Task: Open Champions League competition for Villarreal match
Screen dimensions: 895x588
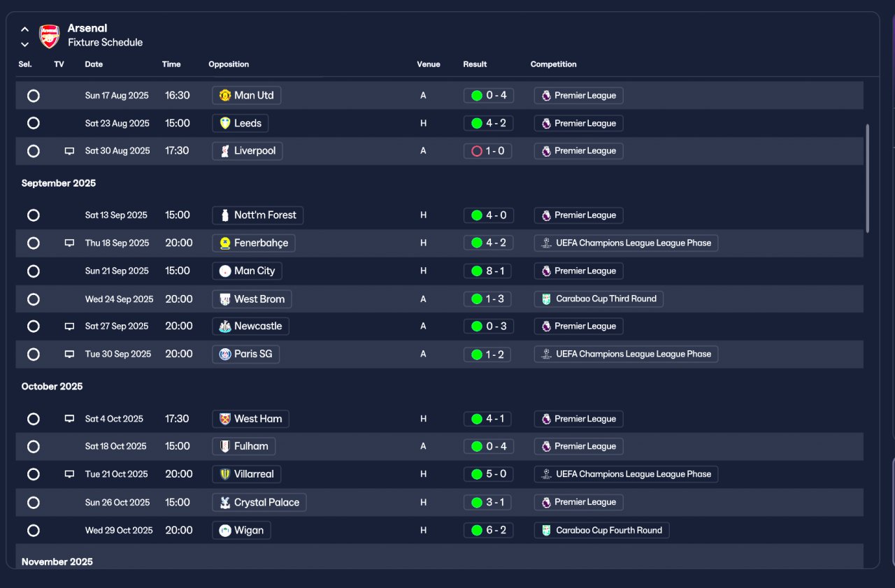Action: click(x=626, y=474)
